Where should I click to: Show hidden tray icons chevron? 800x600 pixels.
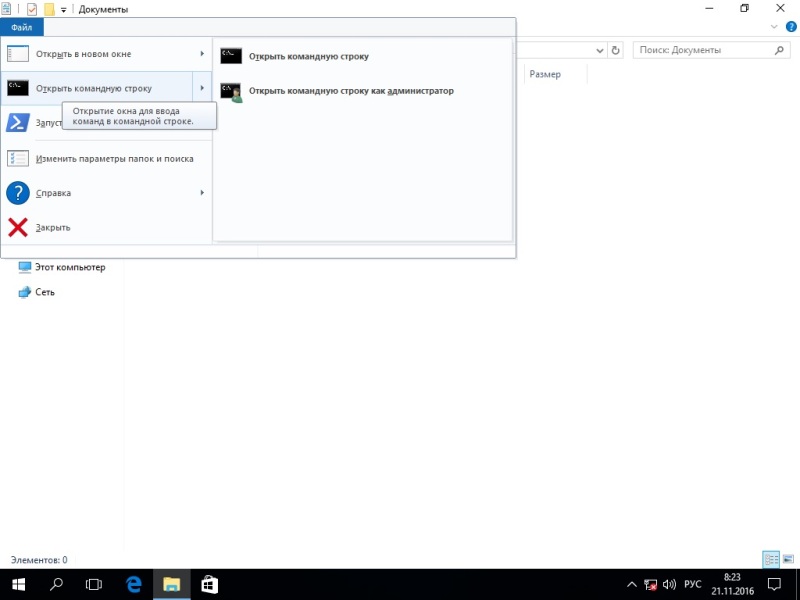pyautogui.click(x=632, y=585)
